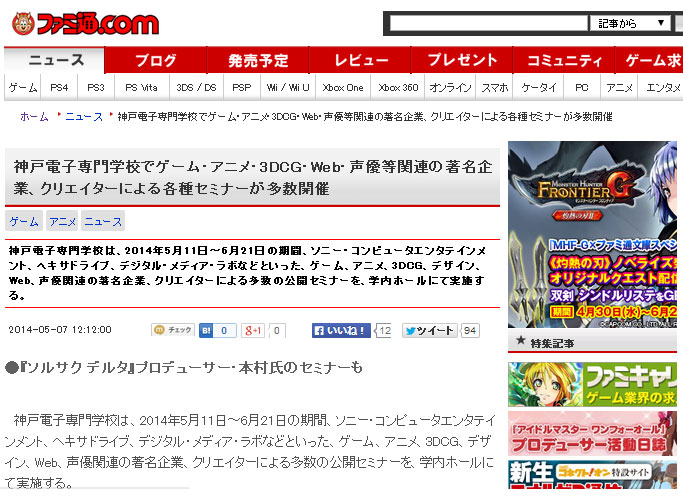The width and height of the screenshot is (683, 503).
Task: Click the mixi チェック button
Action: click(x=173, y=330)
